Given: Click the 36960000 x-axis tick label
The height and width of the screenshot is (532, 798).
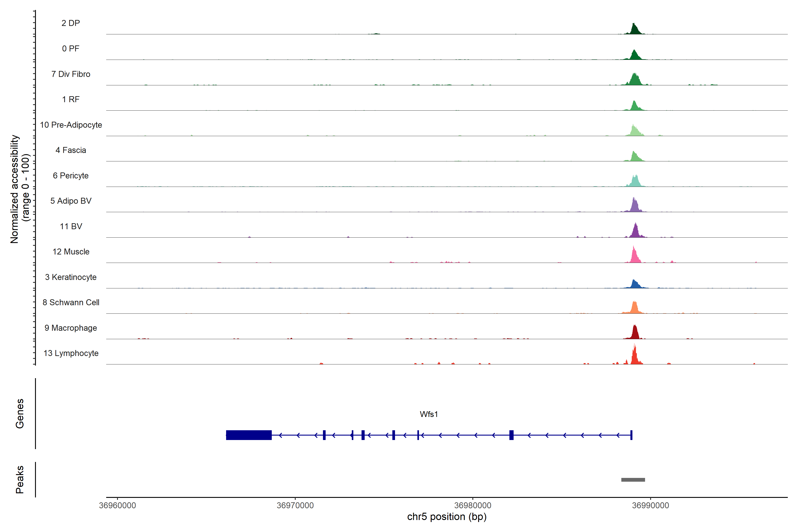Looking at the screenshot, I should pyautogui.click(x=117, y=505).
